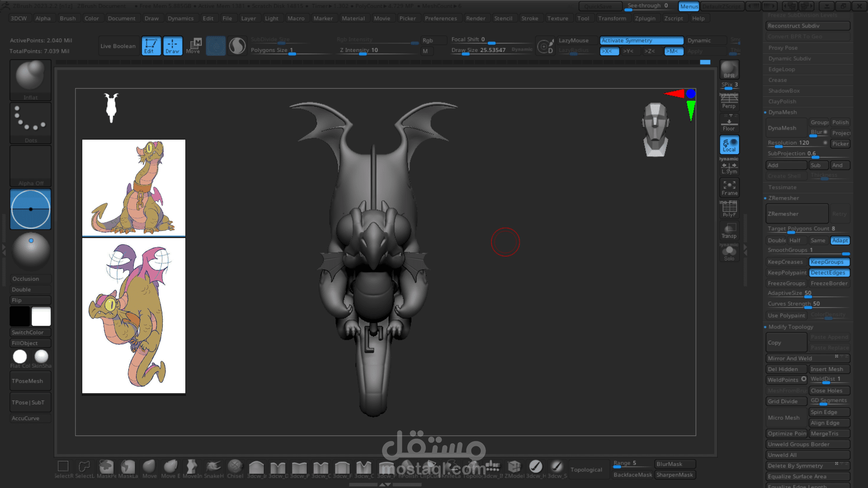The image size is (868, 488).
Task: Click the BPR render icon
Action: (x=729, y=70)
